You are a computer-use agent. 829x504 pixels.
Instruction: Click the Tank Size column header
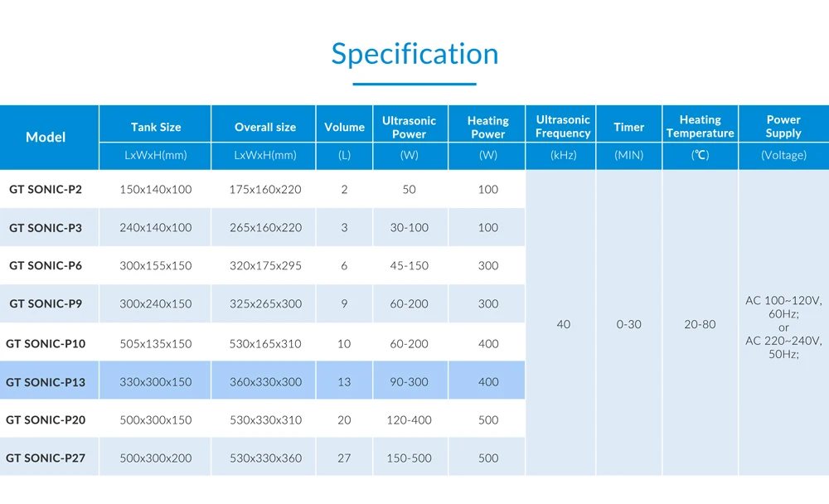pos(156,127)
